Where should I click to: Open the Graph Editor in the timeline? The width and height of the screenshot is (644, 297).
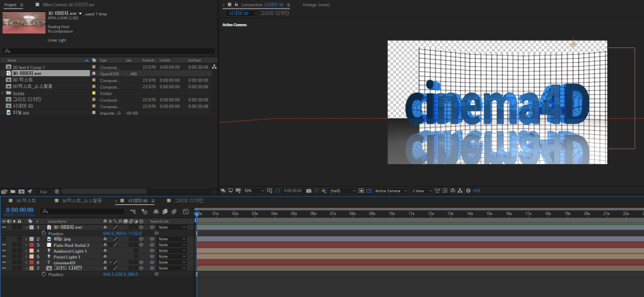click(x=185, y=212)
